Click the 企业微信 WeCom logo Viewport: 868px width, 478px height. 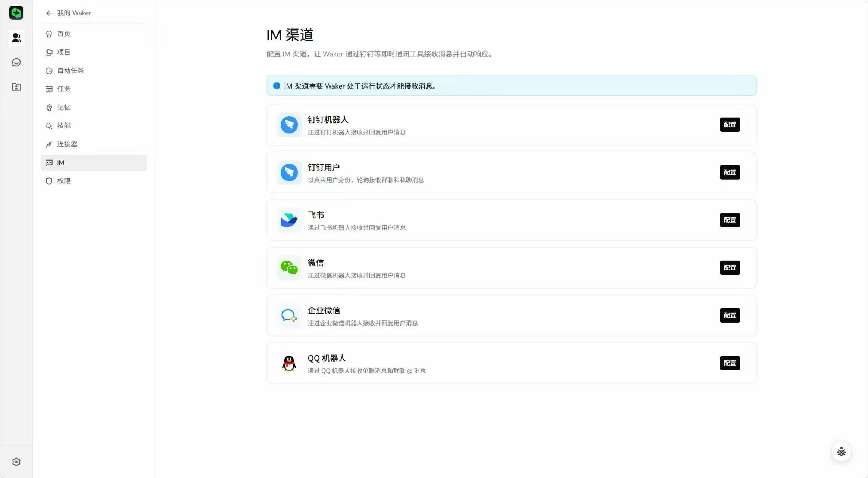289,316
